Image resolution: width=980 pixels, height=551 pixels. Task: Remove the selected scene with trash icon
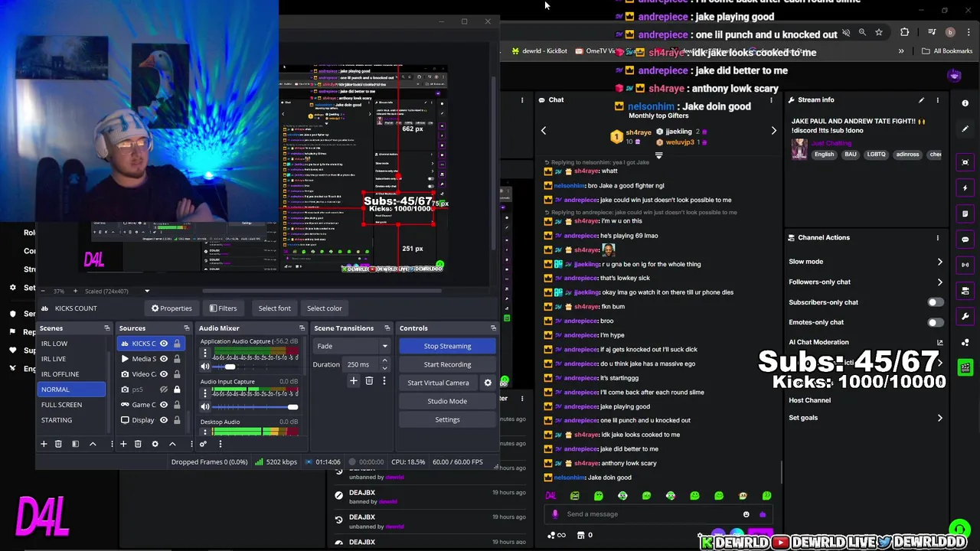[58, 444]
